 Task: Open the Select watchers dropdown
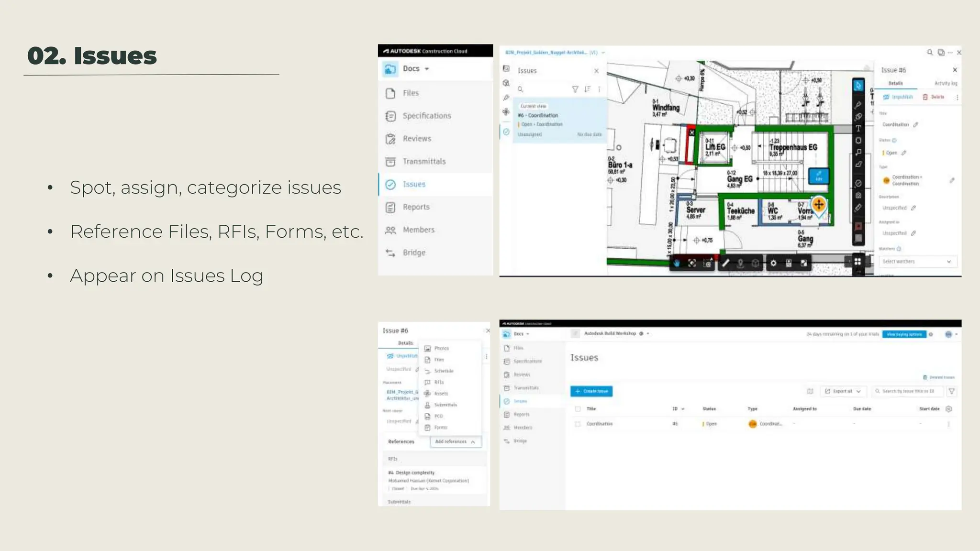918,262
